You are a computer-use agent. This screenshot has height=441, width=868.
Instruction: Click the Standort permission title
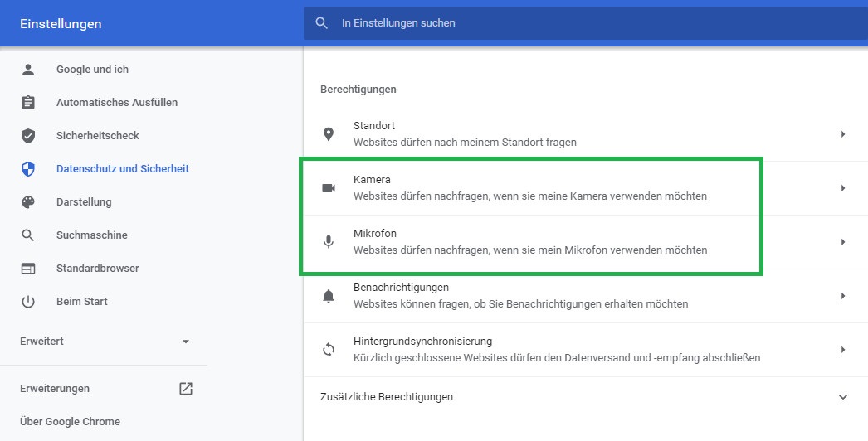(x=374, y=126)
